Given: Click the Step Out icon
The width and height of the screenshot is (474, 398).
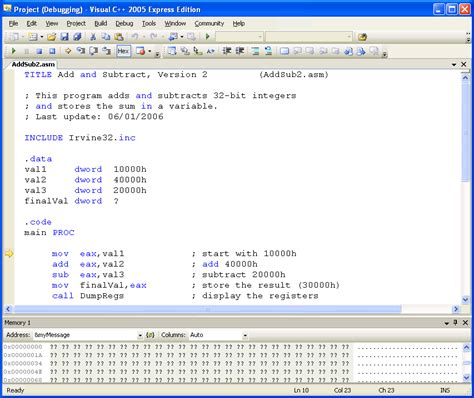Looking at the screenshot, I should tap(106, 51).
